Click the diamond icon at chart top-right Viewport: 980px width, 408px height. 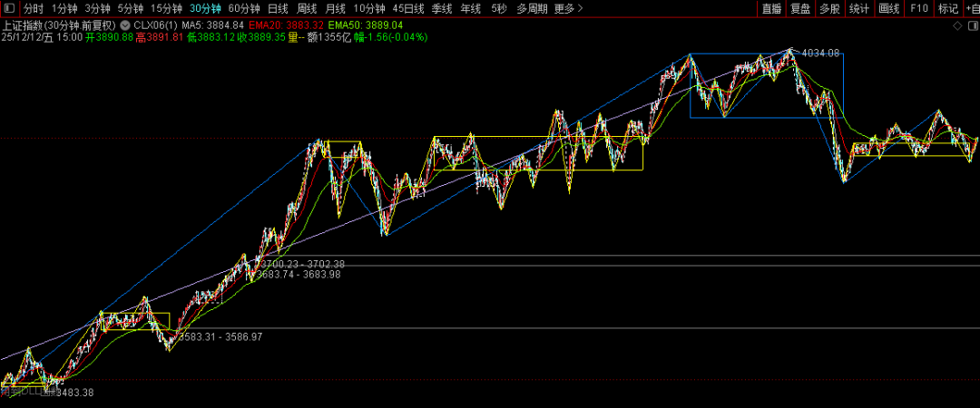957,26
